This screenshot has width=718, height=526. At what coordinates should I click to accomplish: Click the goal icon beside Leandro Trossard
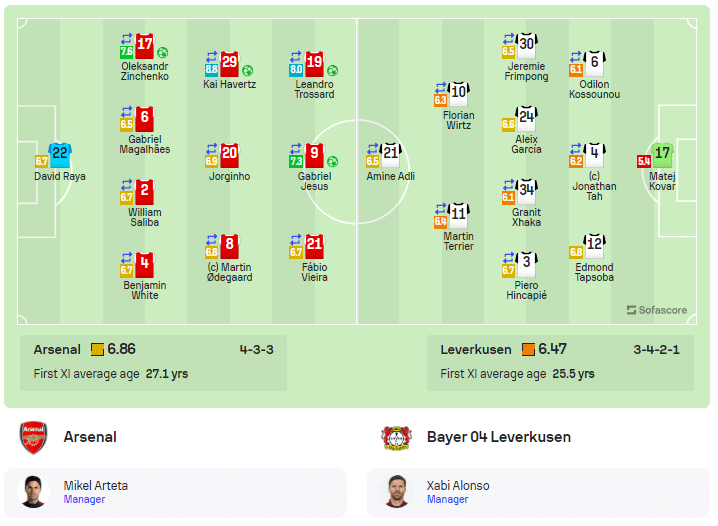(x=332, y=71)
